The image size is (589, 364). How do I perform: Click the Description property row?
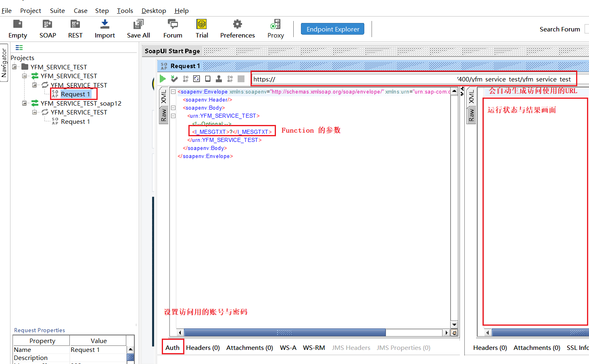pos(70,358)
